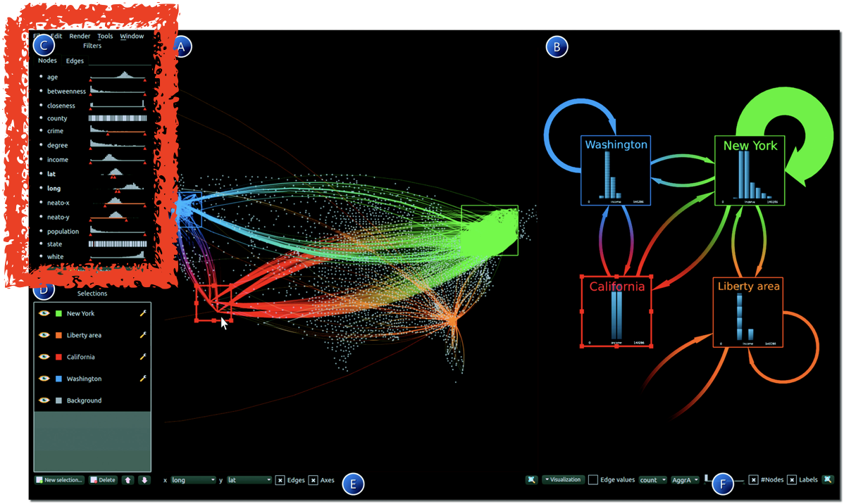Open the x axis 'long' dropdown

click(193, 480)
